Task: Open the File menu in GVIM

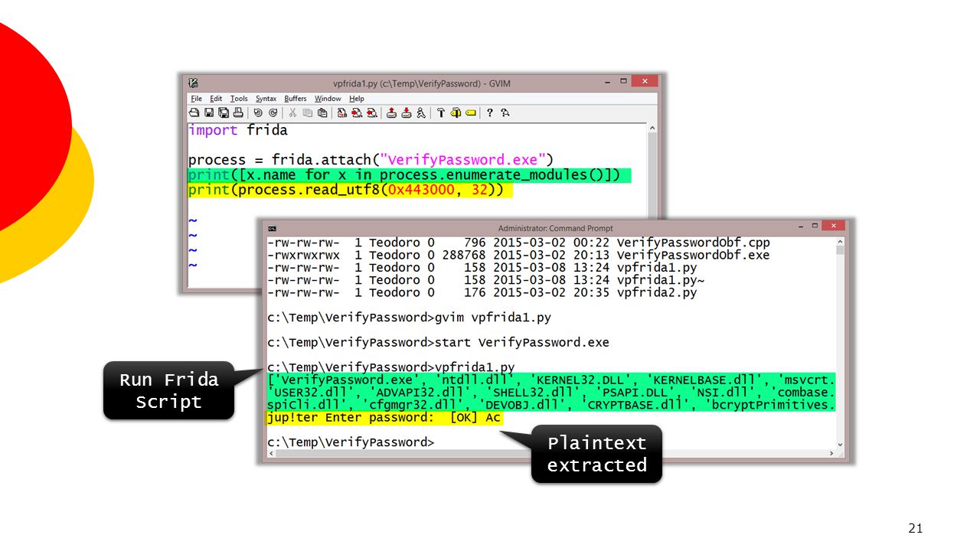Action: 196,99
